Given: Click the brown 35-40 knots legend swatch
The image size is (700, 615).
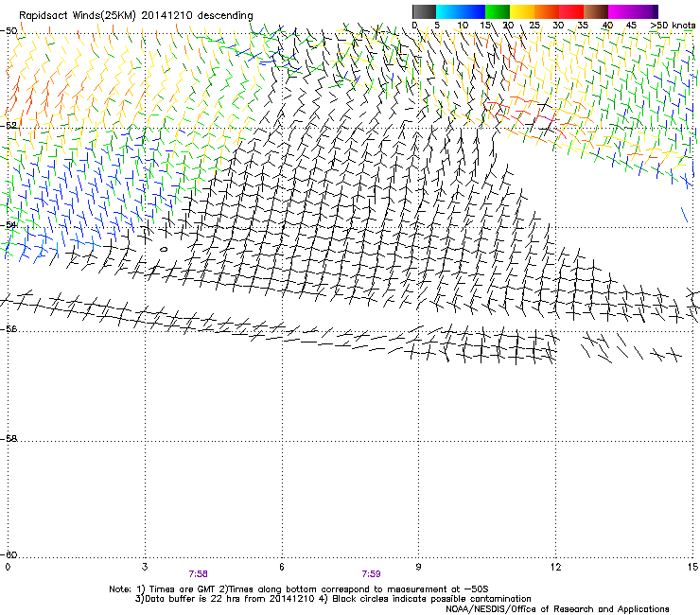Looking at the screenshot, I should 596,11.
